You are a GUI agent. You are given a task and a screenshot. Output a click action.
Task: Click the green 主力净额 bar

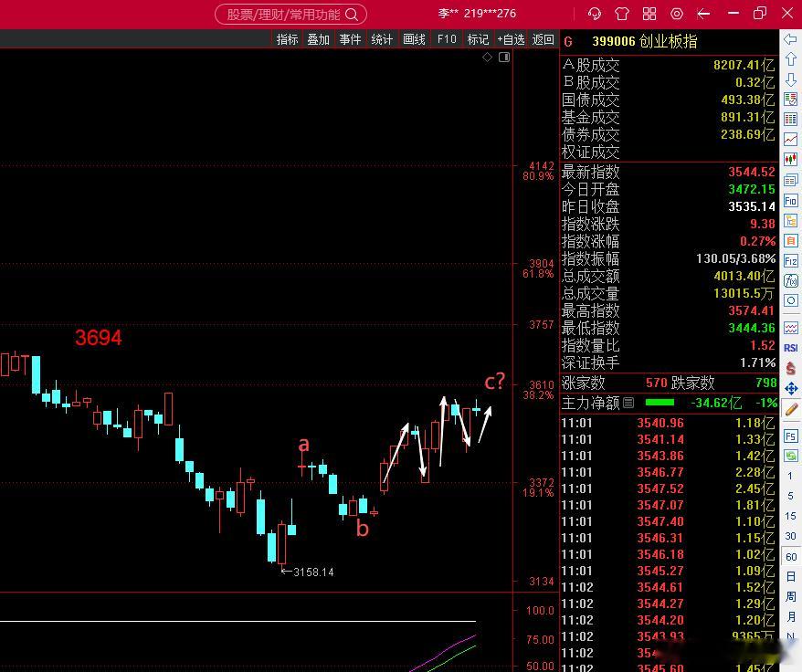660,403
